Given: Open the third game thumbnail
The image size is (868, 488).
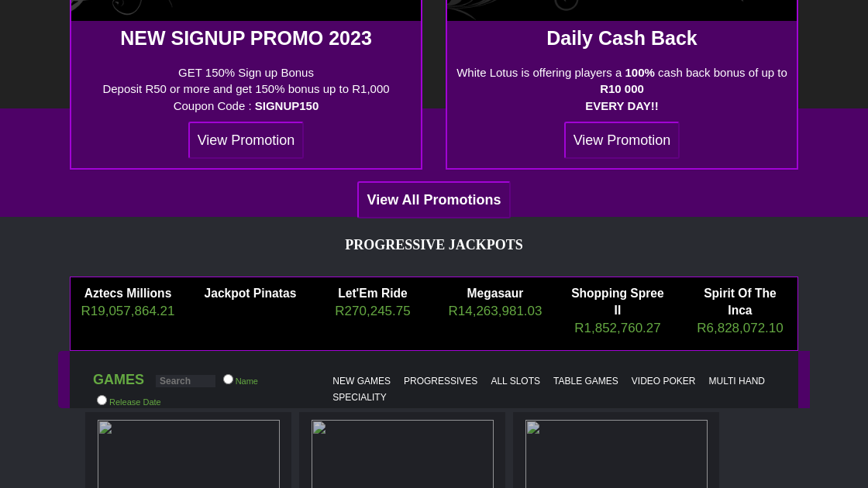Looking at the screenshot, I should coord(616,453).
